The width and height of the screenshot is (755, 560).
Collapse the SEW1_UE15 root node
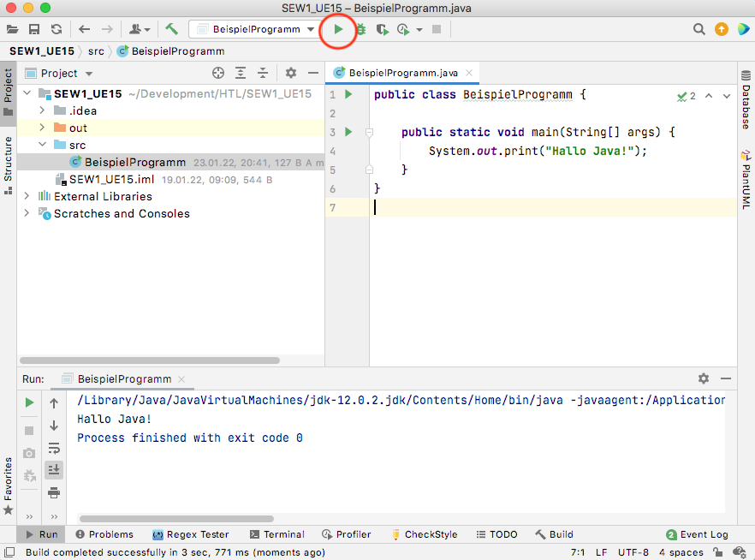tap(27, 93)
